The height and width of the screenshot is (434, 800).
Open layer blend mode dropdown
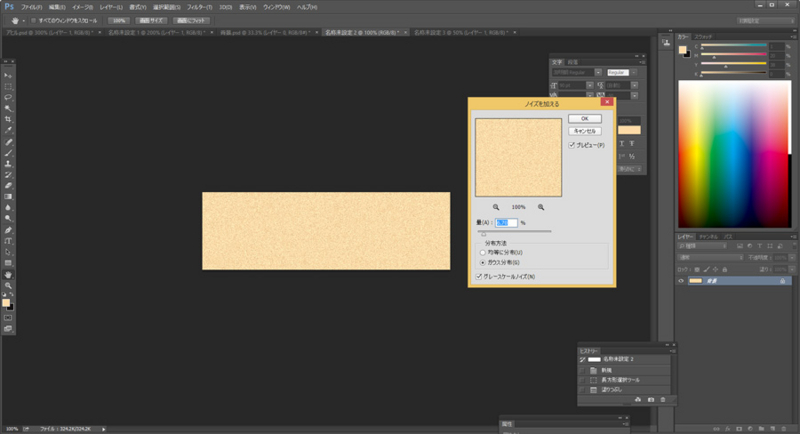[710, 258]
